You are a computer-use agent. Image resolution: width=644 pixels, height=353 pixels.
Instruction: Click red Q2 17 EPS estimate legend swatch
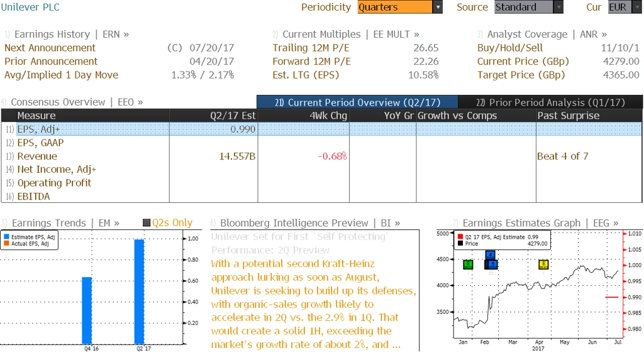[460, 237]
